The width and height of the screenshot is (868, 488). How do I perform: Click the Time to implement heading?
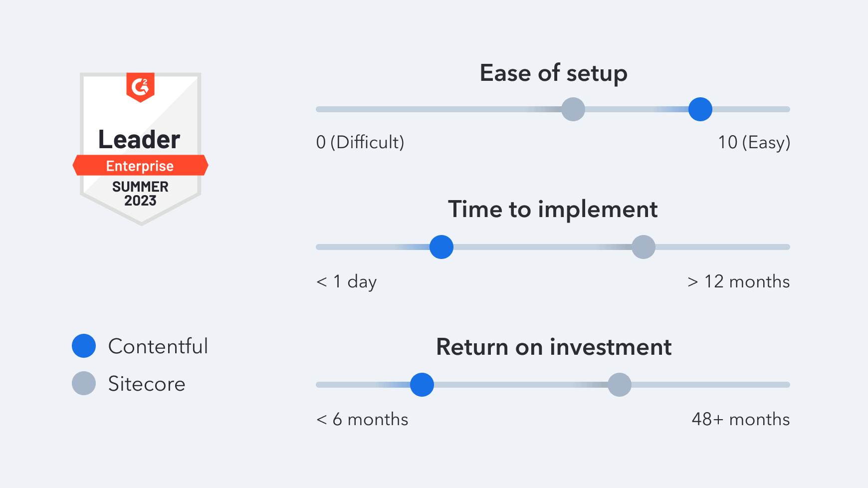click(553, 210)
